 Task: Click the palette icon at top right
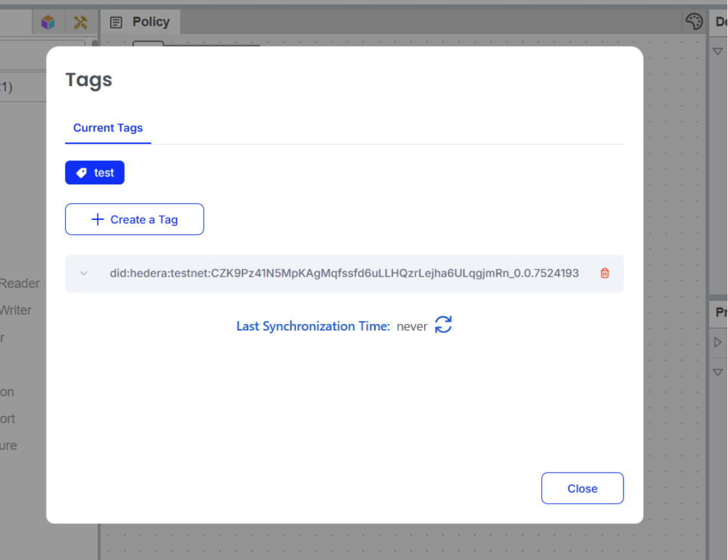pos(694,22)
